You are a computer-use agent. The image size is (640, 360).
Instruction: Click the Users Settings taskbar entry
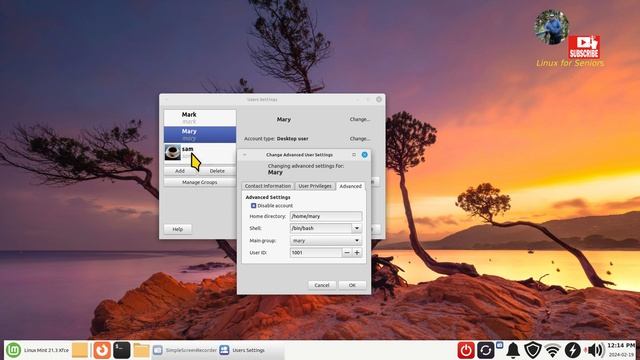[x=242, y=350]
